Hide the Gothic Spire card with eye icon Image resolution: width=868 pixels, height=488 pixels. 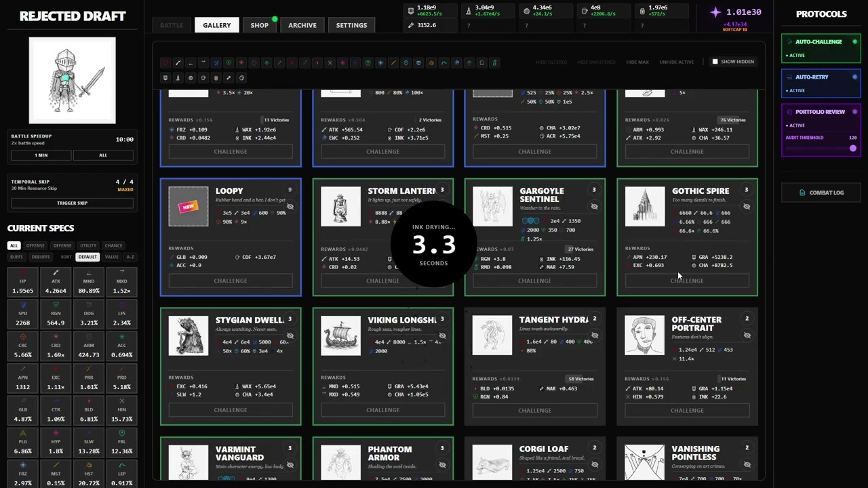[747, 207]
